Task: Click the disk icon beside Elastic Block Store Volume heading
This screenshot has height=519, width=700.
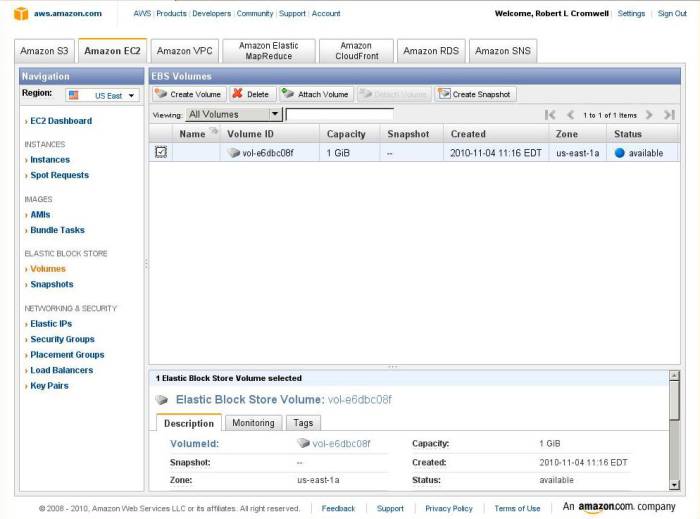Action: tap(162, 400)
